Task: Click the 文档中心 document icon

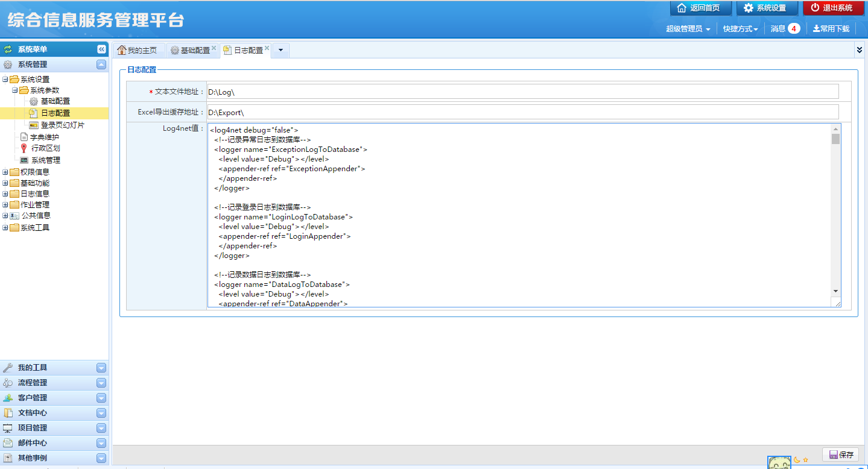Action: [x=8, y=413]
